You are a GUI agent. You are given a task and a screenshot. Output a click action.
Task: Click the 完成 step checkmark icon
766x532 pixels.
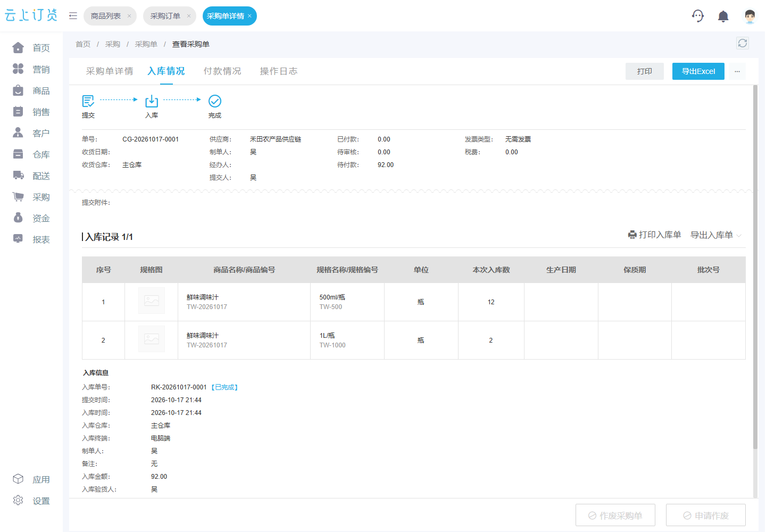point(215,101)
